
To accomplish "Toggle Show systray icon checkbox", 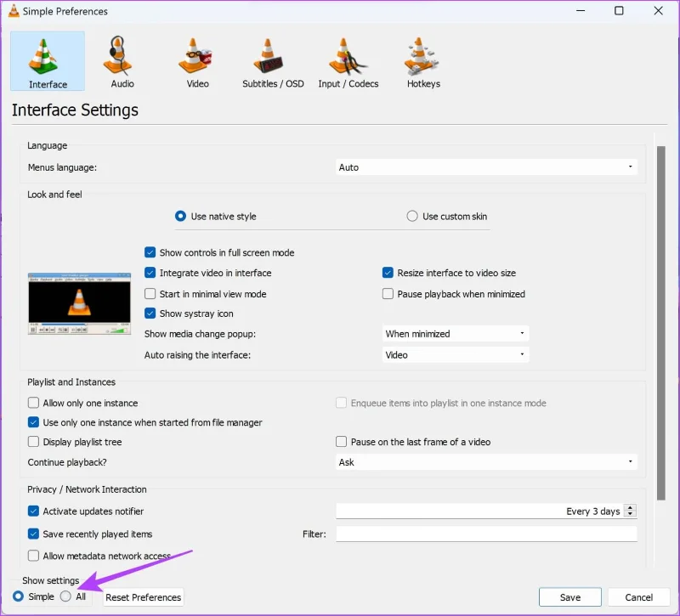I will pos(150,314).
